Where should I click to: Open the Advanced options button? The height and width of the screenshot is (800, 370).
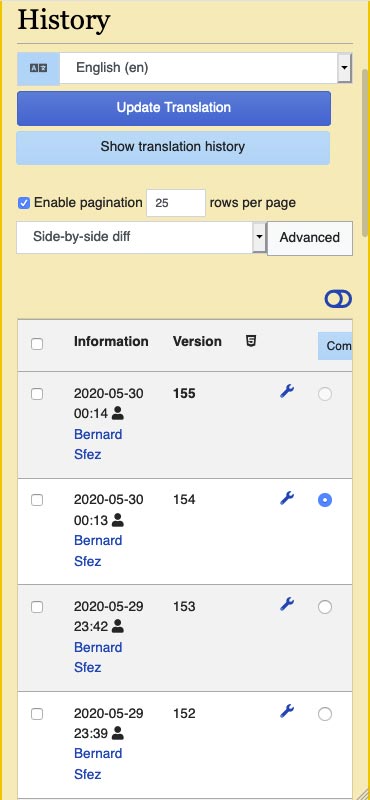[310, 238]
